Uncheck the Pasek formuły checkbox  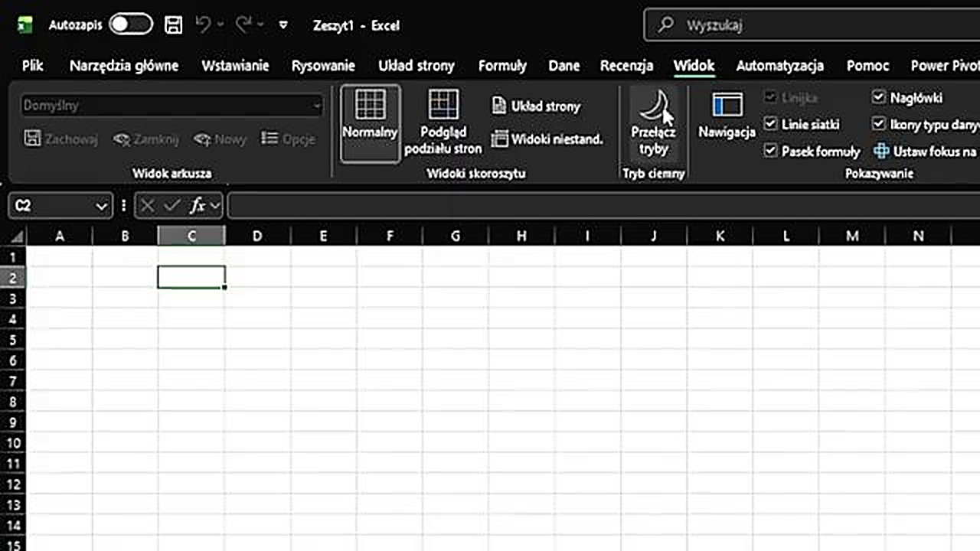tap(770, 152)
